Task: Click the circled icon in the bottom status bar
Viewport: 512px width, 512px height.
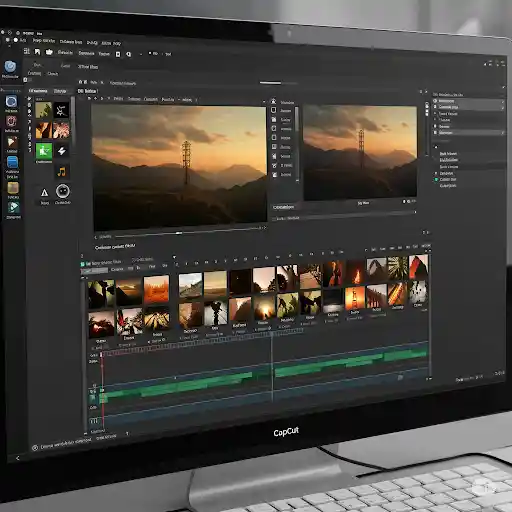Action: coord(35,448)
